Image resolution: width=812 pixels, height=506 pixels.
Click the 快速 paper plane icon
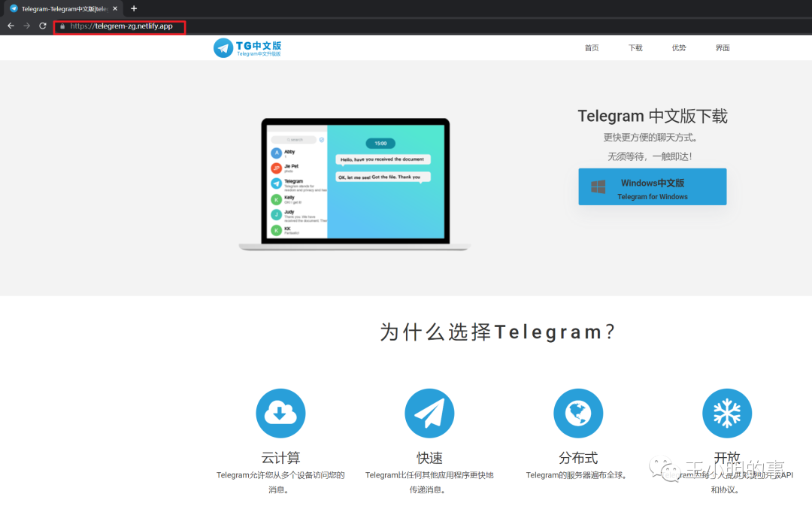(x=429, y=414)
